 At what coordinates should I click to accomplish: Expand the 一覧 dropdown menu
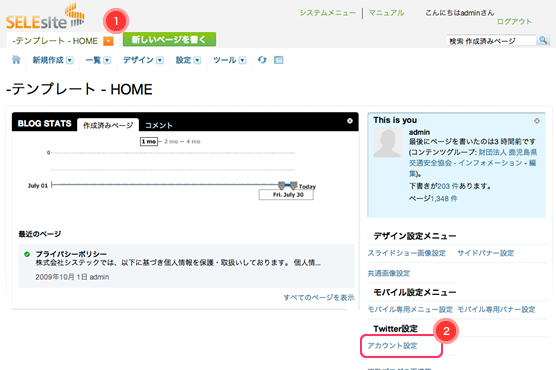pos(107,60)
